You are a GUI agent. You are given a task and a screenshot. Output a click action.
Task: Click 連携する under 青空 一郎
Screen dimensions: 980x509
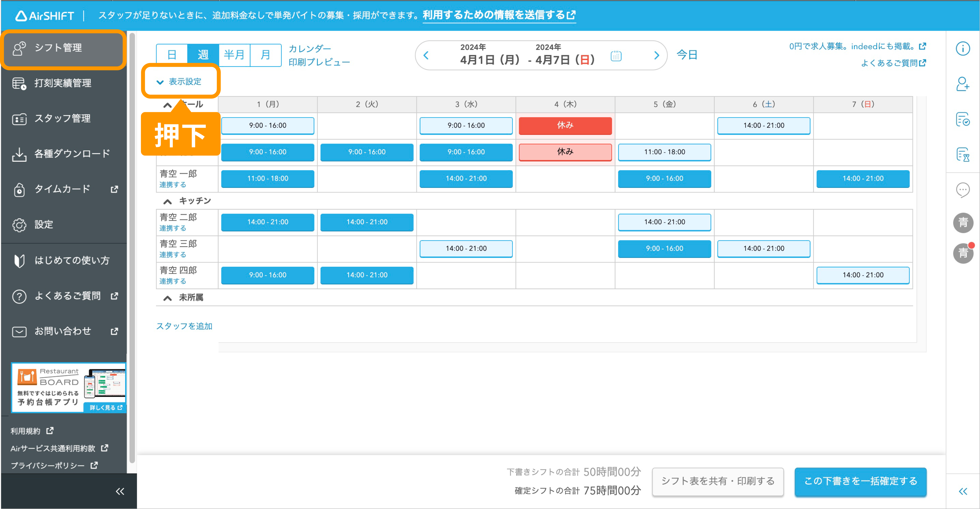(x=173, y=185)
